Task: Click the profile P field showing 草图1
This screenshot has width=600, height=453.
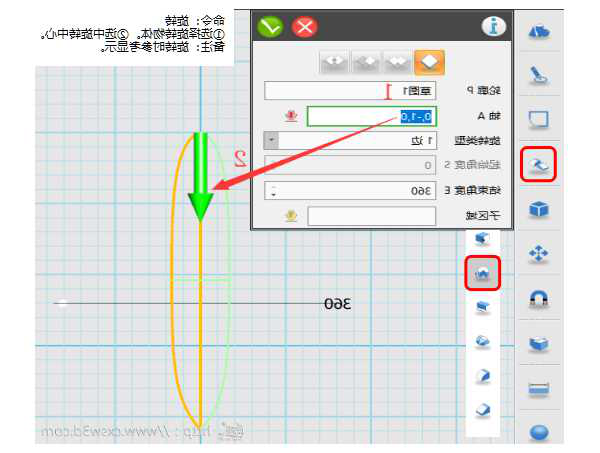Action: click(350, 91)
